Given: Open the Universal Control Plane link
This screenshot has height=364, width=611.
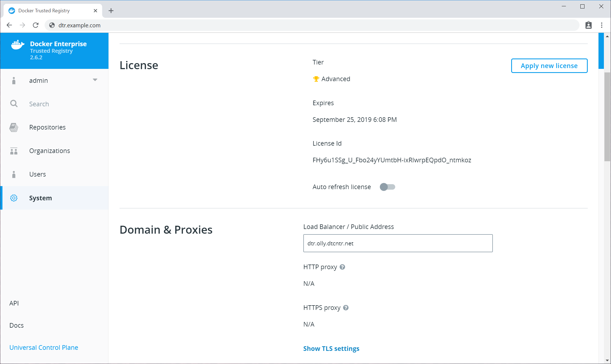Looking at the screenshot, I should (x=44, y=347).
